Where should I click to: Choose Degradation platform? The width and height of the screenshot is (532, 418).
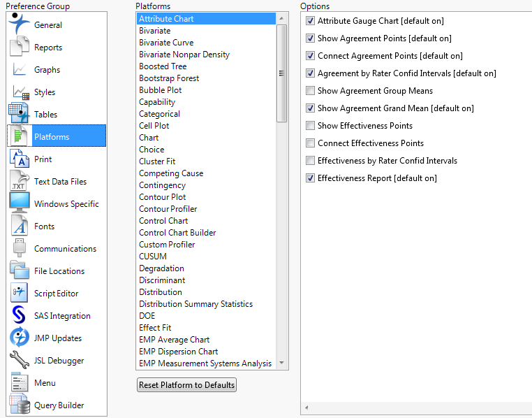pyautogui.click(x=206, y=268)
